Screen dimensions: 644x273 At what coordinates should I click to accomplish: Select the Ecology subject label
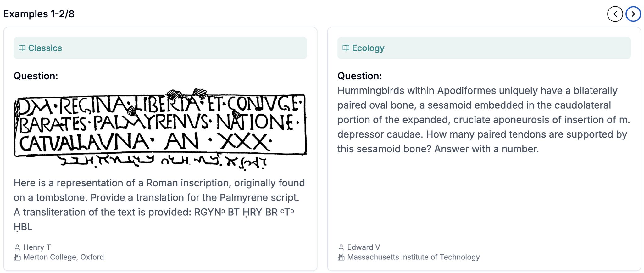pyautogui.click(x=368, y=48)
